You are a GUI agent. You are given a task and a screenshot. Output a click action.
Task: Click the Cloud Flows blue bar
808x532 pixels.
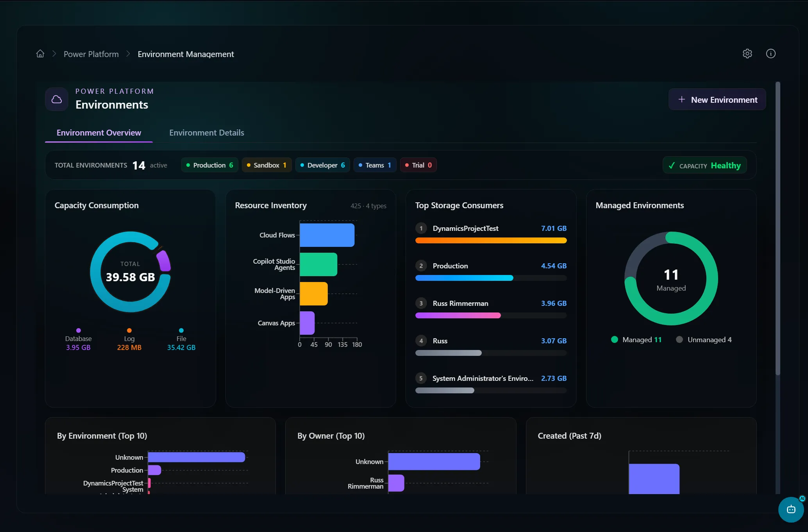[327, 235]
